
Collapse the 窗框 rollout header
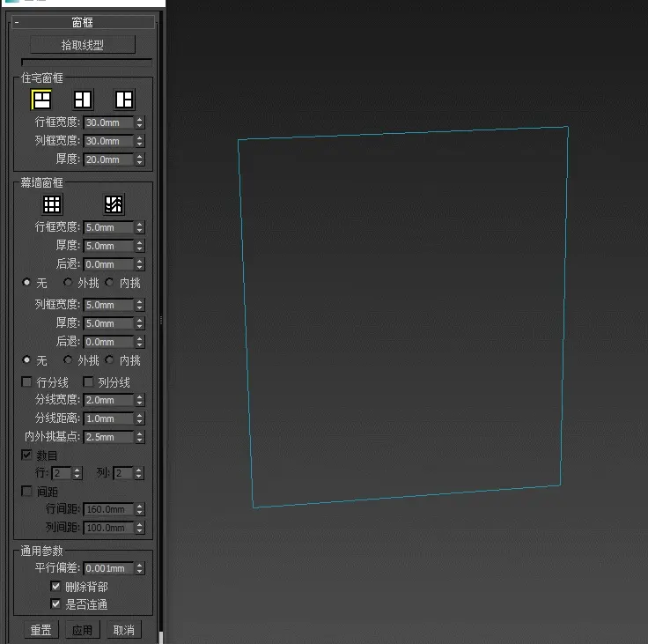[83, 22]
